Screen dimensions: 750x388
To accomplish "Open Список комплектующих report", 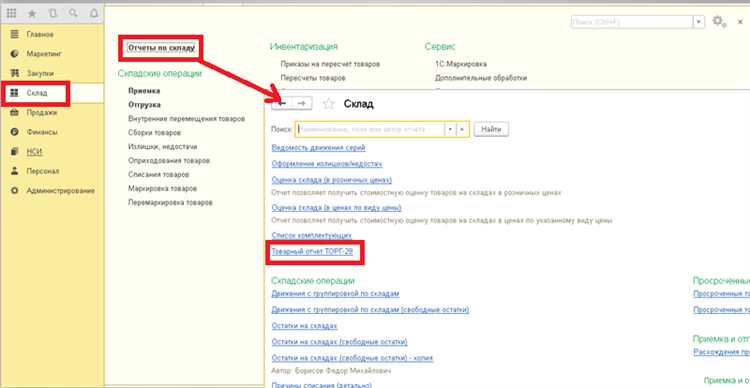I will [x=311, y=235].
